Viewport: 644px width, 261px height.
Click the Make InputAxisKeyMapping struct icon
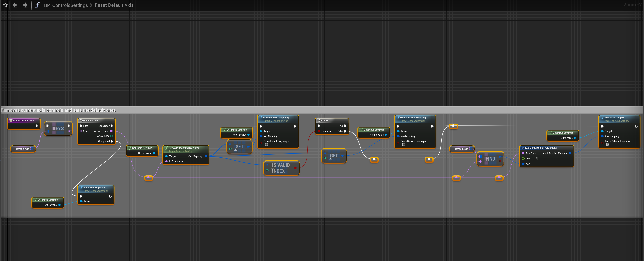(523, 148)
